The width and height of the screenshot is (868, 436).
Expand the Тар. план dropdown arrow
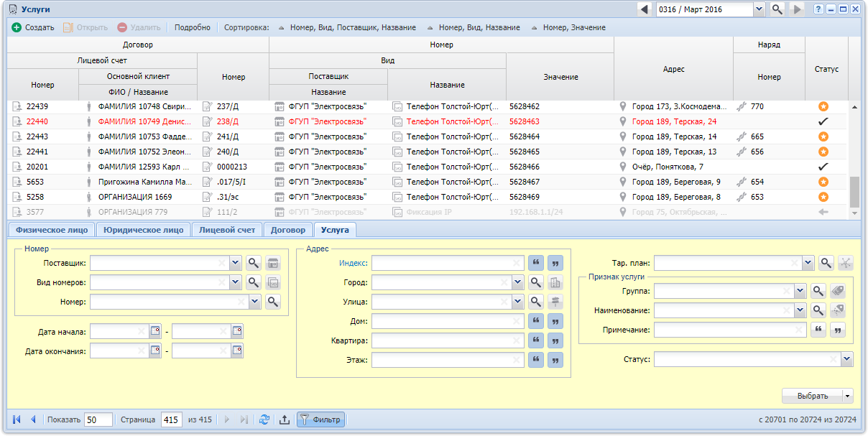(808, 264)
